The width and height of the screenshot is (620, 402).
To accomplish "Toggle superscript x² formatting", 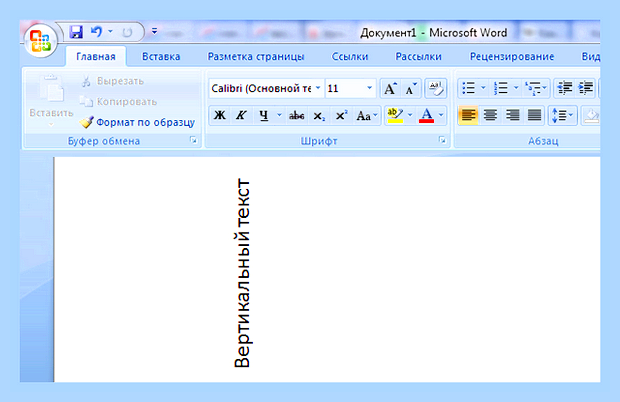I will [341, 116].
